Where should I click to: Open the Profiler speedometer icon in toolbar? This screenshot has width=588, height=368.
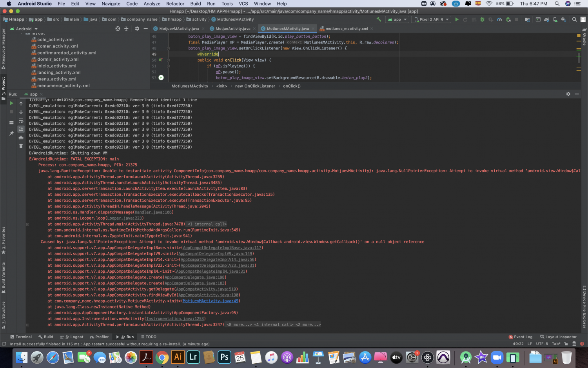point(499,19)
